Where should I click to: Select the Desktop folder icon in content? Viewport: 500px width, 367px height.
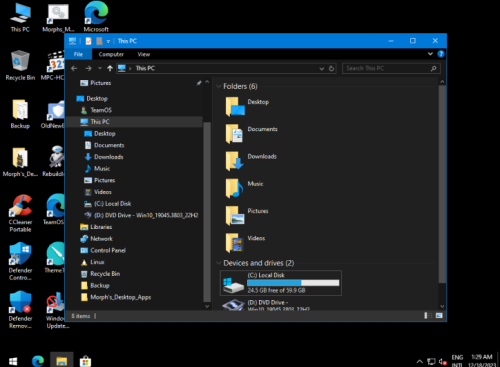pyautogui.click(x=235, y=106)
